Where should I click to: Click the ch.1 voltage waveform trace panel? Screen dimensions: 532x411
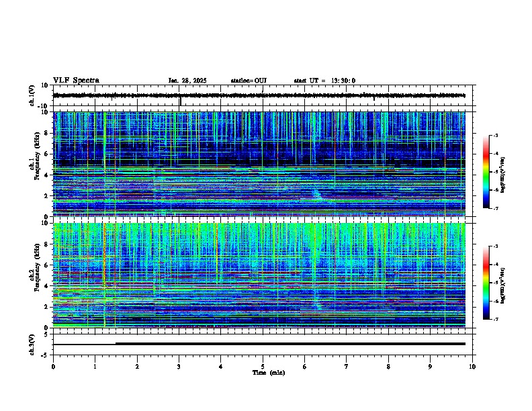[263, 95]
